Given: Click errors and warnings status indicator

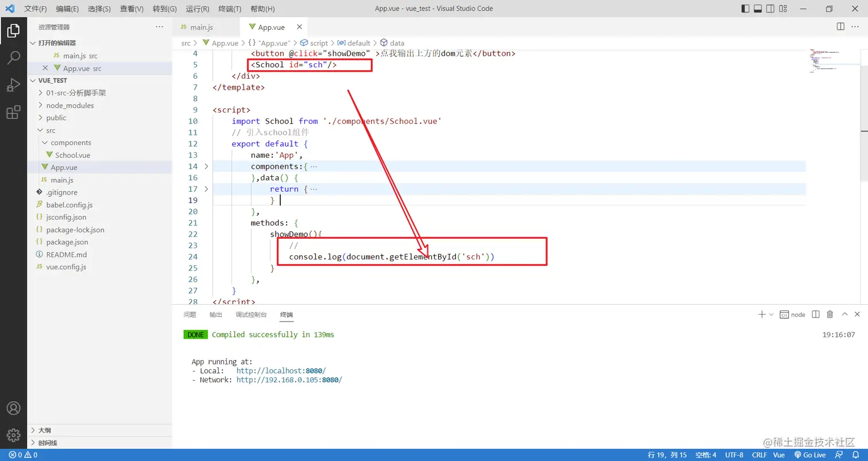Looking at the screenshot, I should 23,455.
